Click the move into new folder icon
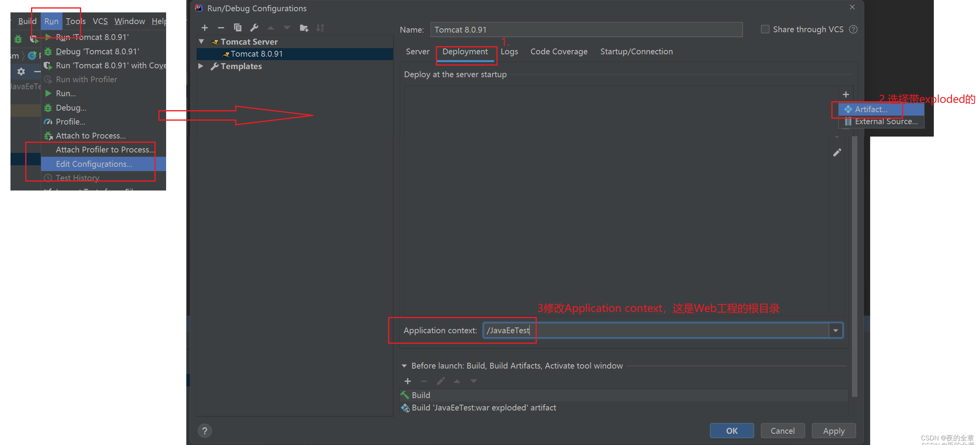 click(x=304, y=28)
